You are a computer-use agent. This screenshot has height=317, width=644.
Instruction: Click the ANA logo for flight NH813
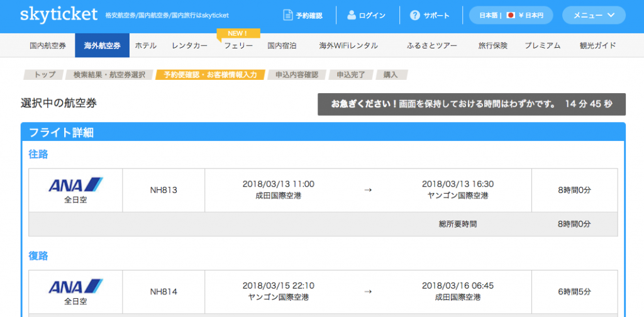point(75,184)
